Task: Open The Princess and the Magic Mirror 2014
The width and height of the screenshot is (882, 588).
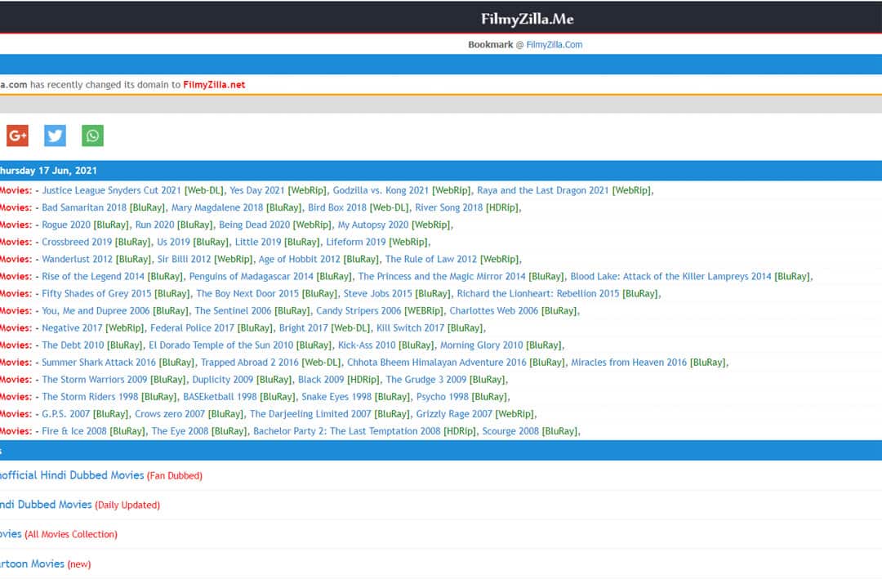Action: [442, 276]
